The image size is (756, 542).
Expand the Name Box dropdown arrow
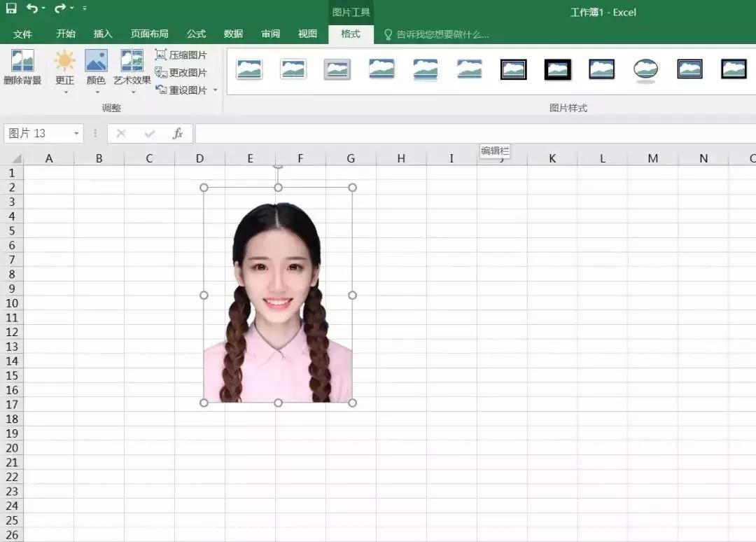(x=76, y=134)
